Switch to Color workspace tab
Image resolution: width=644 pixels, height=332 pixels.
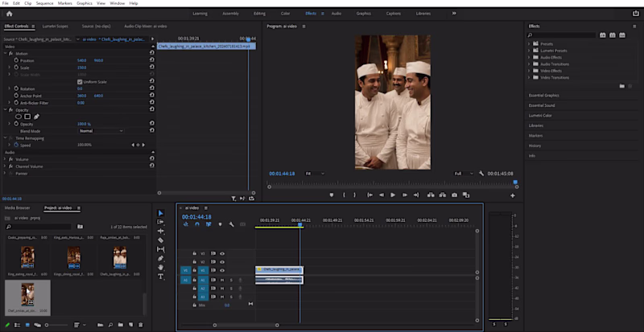285,14
